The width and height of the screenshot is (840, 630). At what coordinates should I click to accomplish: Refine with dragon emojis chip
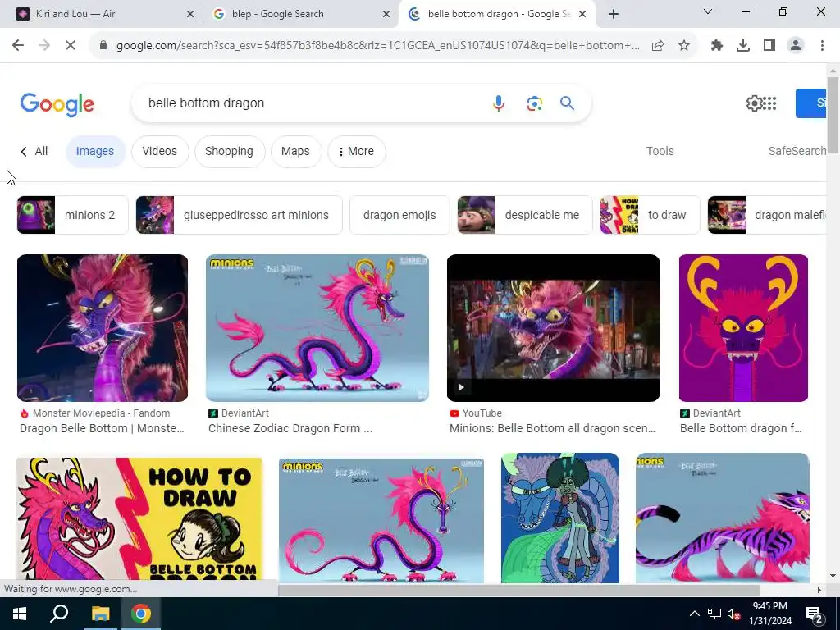click(399, 215)
